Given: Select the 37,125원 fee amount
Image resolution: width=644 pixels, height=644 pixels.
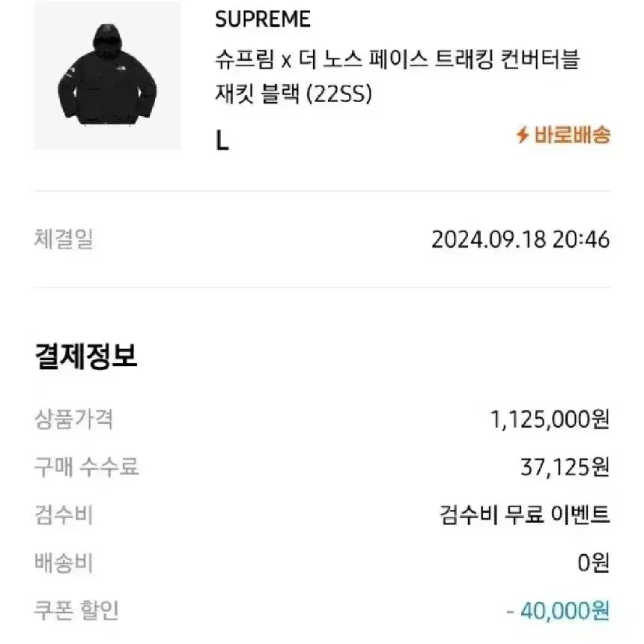Looking at the screenshot, I should [565, 467].
